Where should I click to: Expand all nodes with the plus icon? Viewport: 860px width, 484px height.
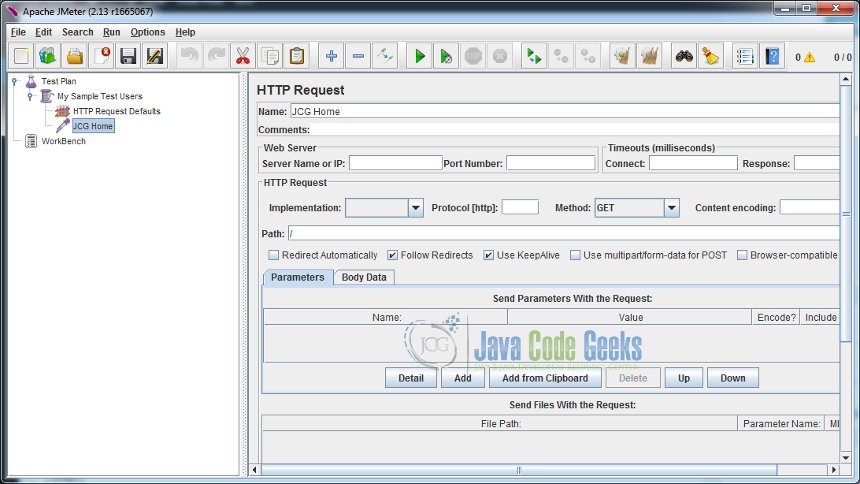tap(331, 56)
